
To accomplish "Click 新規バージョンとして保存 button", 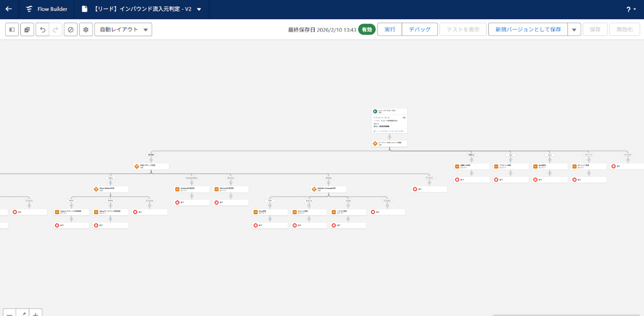I will click(x=528, y=29).
